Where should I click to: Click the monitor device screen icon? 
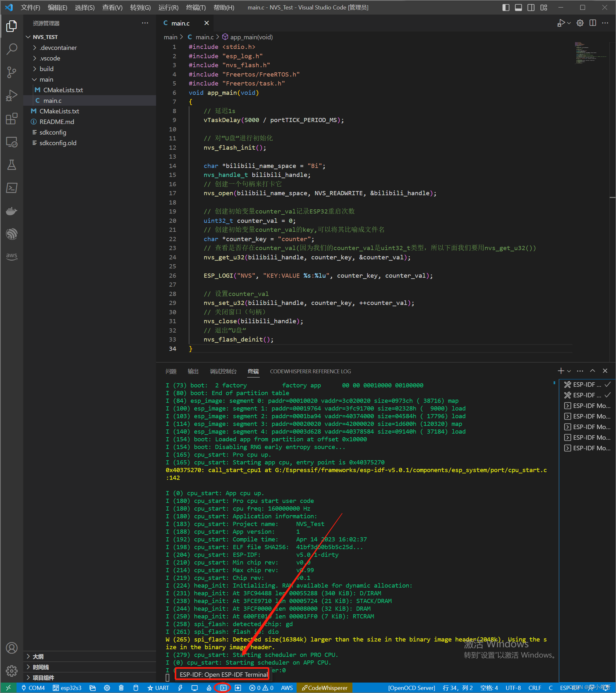194,688
